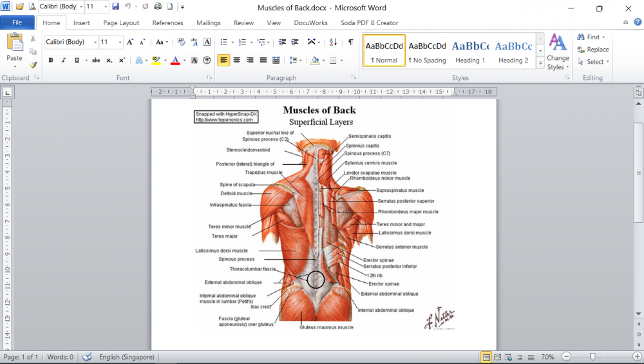Enable Justify alignment
This screenshot has width=644, height=364.
click(263, 61)
